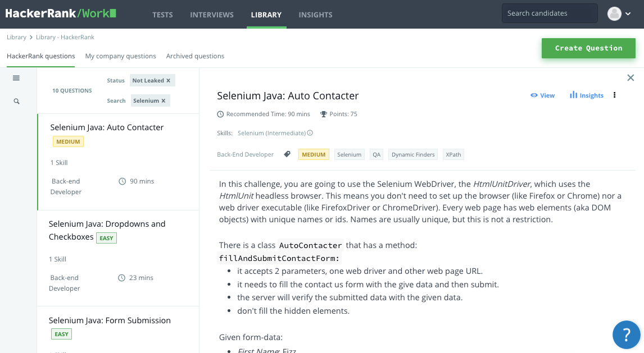Click 23 mins in second question card

(x=141, y=278)
